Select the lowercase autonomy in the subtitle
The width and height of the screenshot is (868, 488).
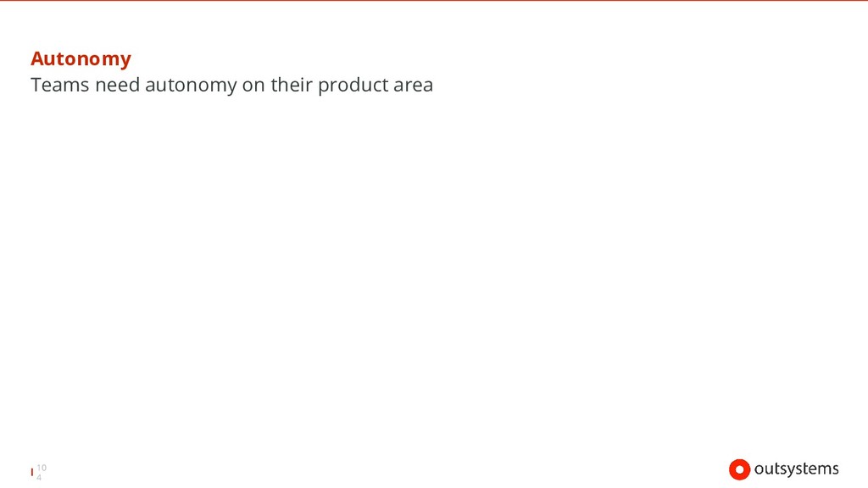(191, 86)
